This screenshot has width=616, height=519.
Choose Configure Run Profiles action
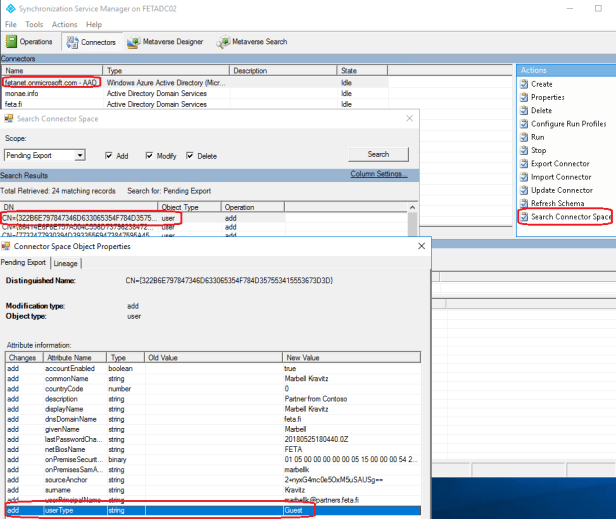pos(568,123)
